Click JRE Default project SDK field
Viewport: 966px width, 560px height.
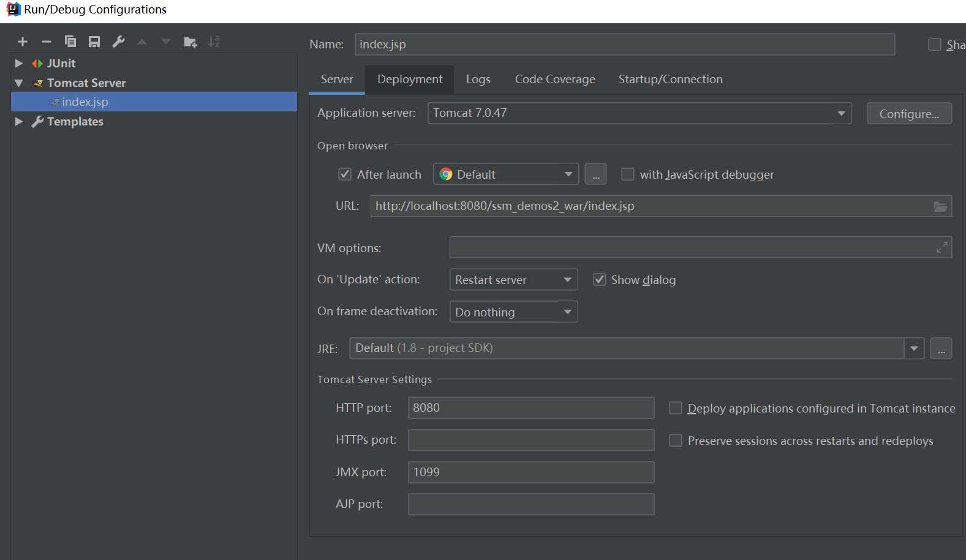627,348
